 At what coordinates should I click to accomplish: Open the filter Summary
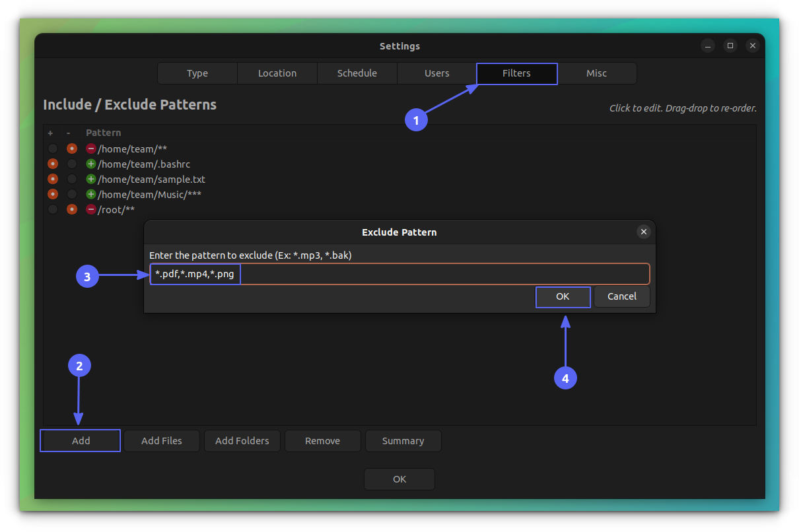(403, 441)
